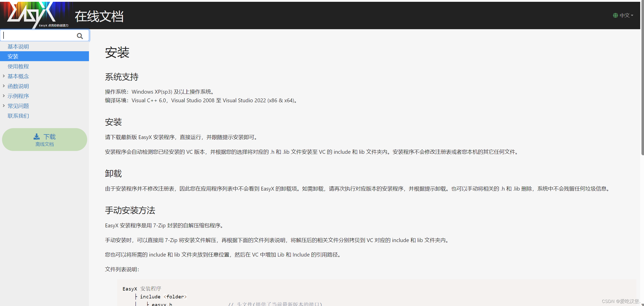Open 联系我们 sidebar link

tap(18, 116)
